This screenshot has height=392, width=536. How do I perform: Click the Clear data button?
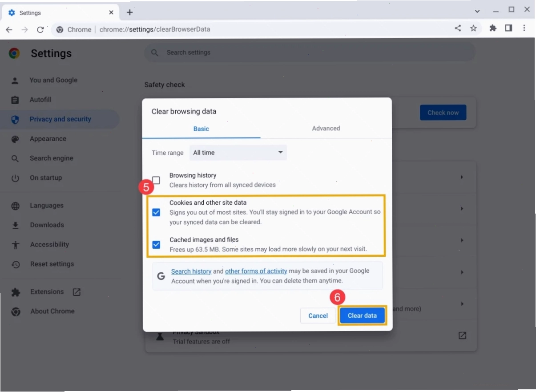coord(362,315)
